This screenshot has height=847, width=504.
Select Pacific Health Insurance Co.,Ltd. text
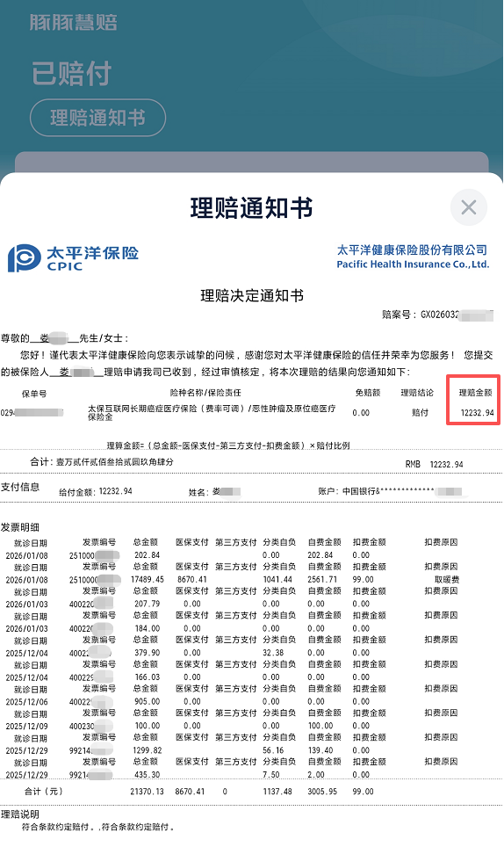413,264
